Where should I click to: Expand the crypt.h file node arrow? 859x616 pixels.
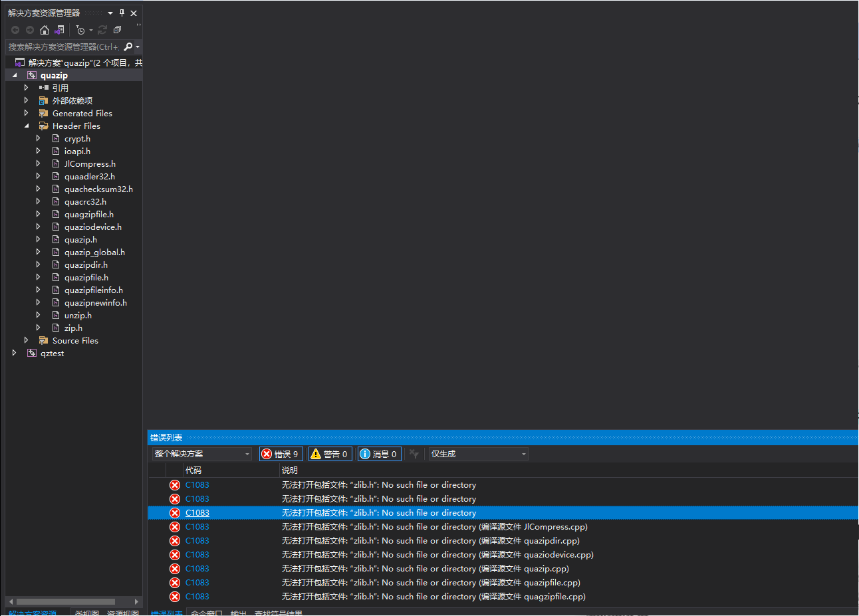(x=38, y=138)
